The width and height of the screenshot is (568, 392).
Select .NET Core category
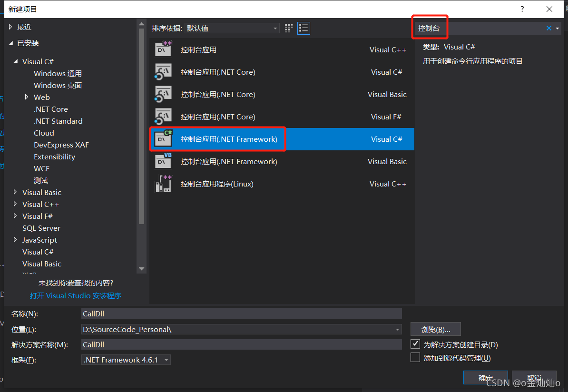pyautogui.click(x=51, y=109)
